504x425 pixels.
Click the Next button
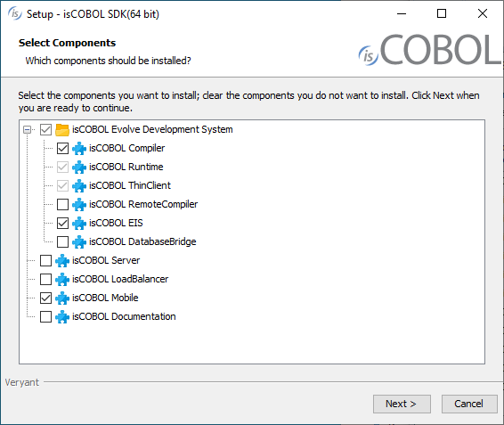click(402, 404)
